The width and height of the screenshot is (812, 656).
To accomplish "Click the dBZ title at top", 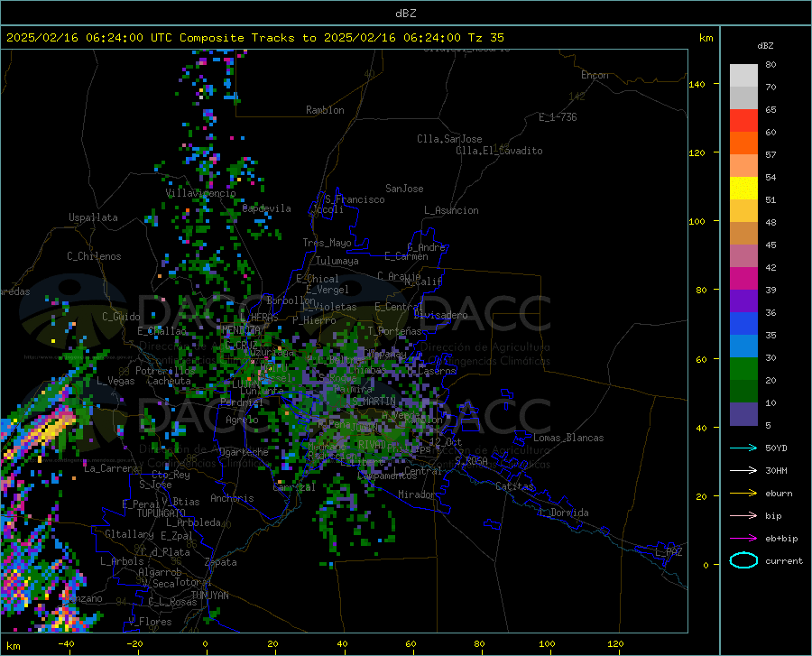I will pos(405,14).
